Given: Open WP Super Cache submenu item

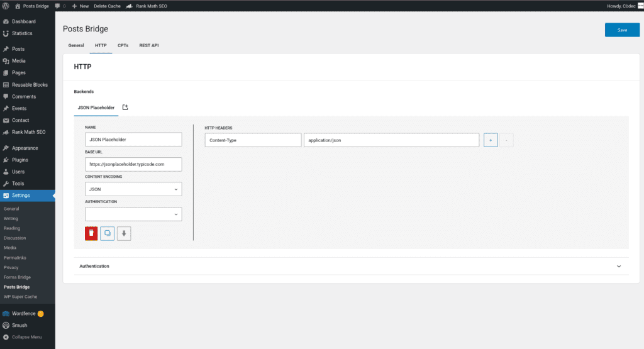Looking at the screenshot, I should pyautogui.click(x=21, y=297).
